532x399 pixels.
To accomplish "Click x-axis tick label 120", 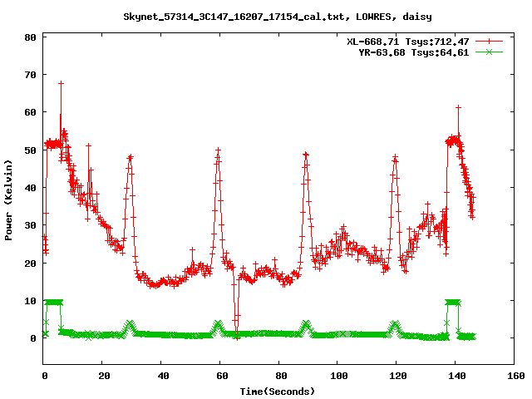I will point(398,376).
